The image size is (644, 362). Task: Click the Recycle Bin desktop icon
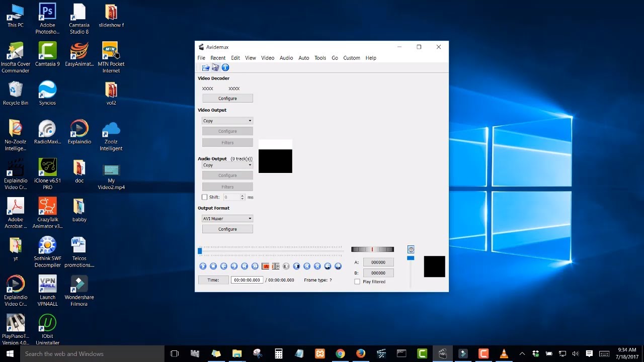(x=16, y=94)
